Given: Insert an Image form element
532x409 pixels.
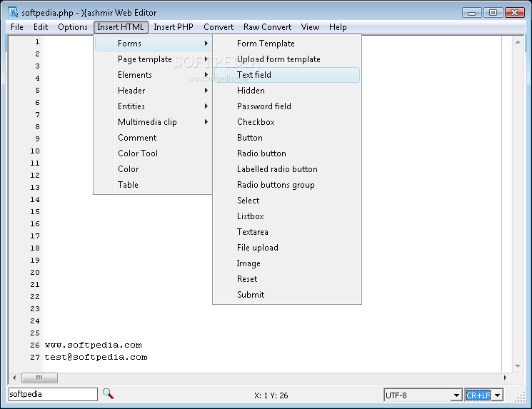Looking at the screenshot, I should click(x=287, y=263).
